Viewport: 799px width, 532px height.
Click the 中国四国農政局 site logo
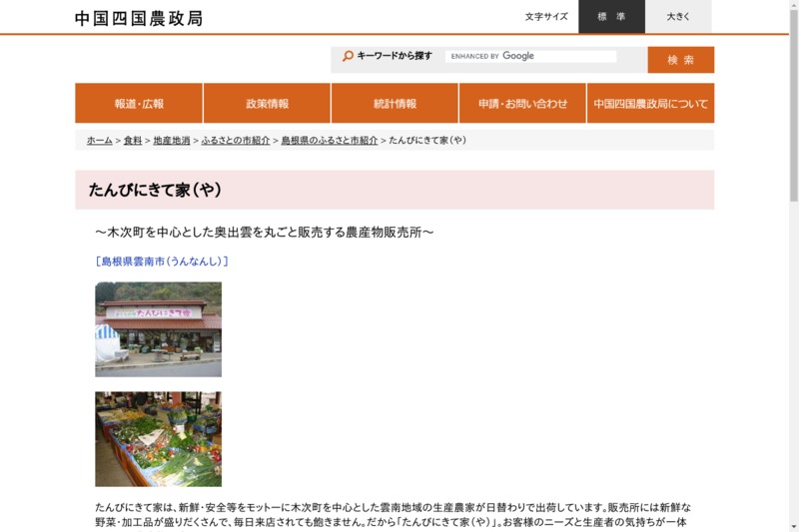click(139, 18)
